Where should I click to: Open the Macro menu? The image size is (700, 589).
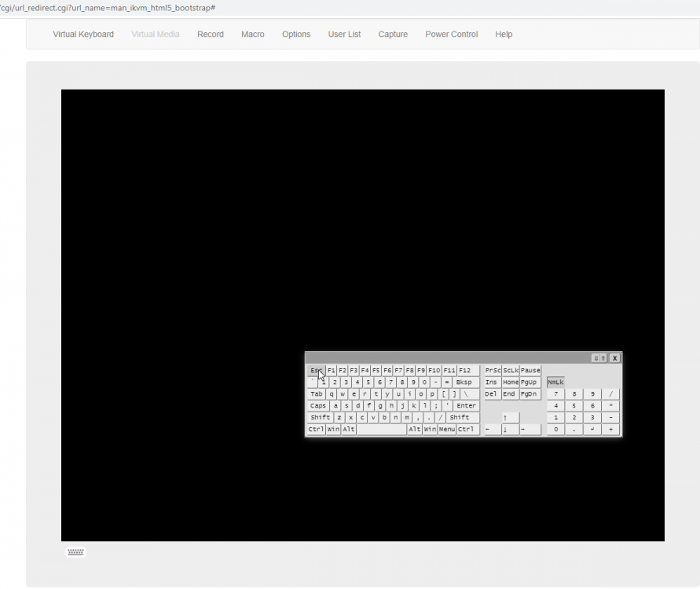click(253, 35)
